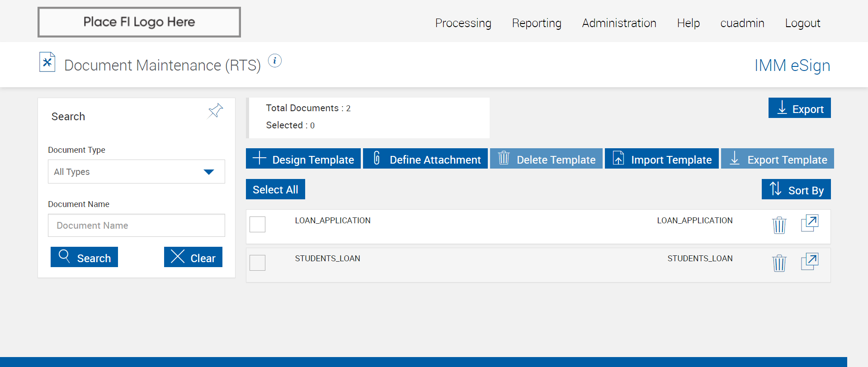The height and width of the screenshot is (367, 868).
Task: Open the Processing menu
Action: pos(463,23)
